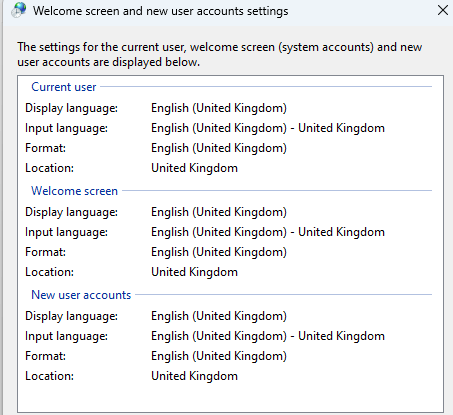Click 'Format:' label under Current user
The width and height of the screenshot is (453, 415).
coord(45,148)
